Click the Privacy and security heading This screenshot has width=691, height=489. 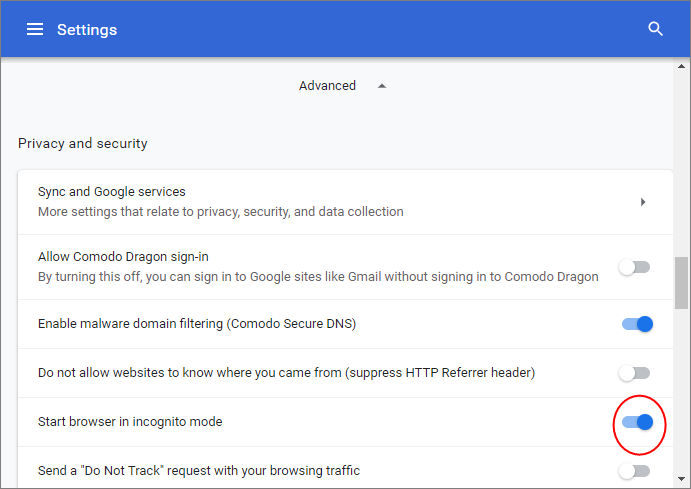[x=83, y=144]
